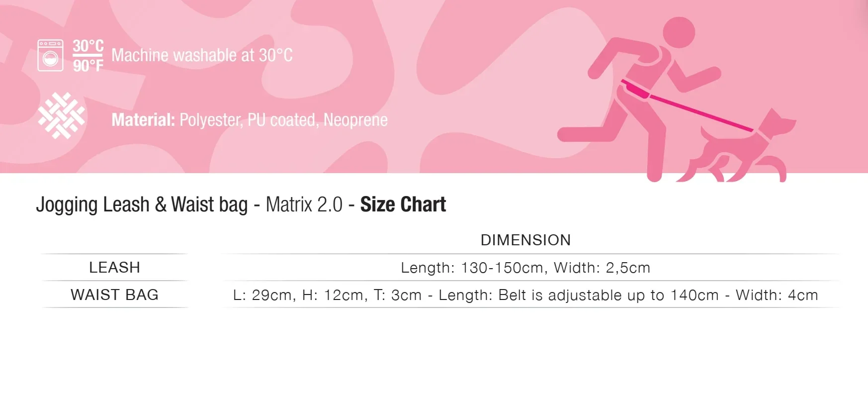The height and width of the screenshot is (397, 868).
Task: Click the 'Jogging Leash & Waist bag' heading
Action: point(142,204)
